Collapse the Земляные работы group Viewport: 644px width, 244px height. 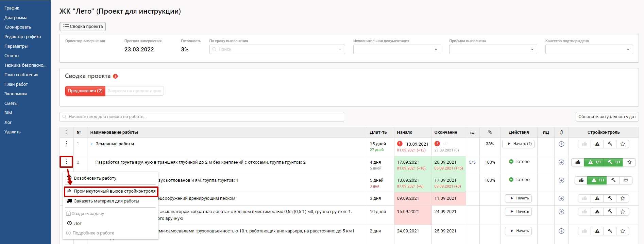coord(92,144)
